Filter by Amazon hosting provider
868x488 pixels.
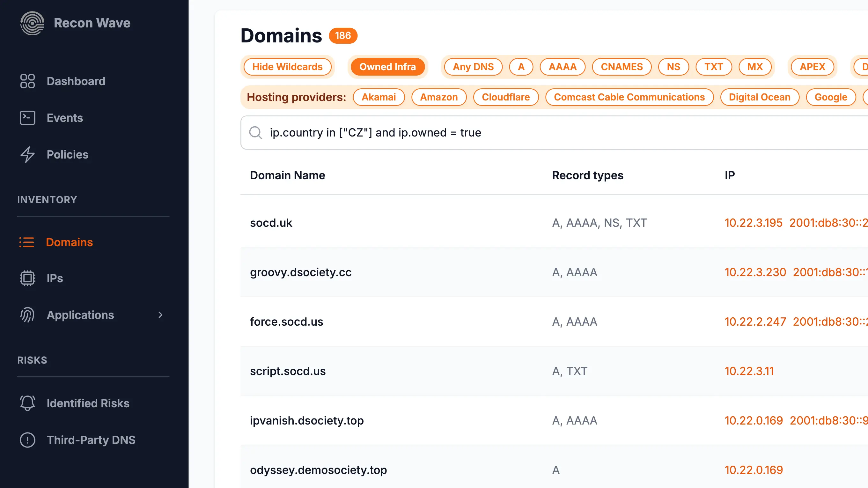point(439,97)
